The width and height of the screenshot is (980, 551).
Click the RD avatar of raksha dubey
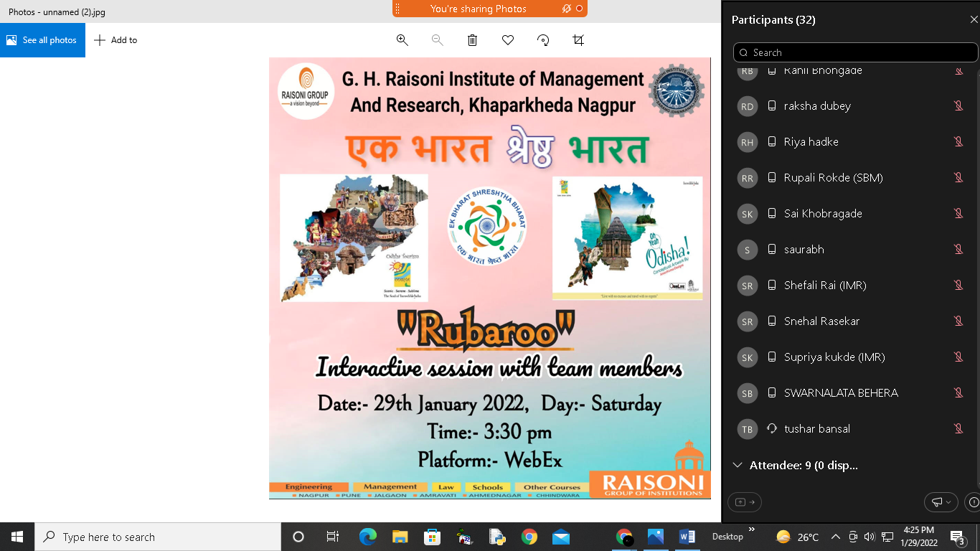pos(748,106)
